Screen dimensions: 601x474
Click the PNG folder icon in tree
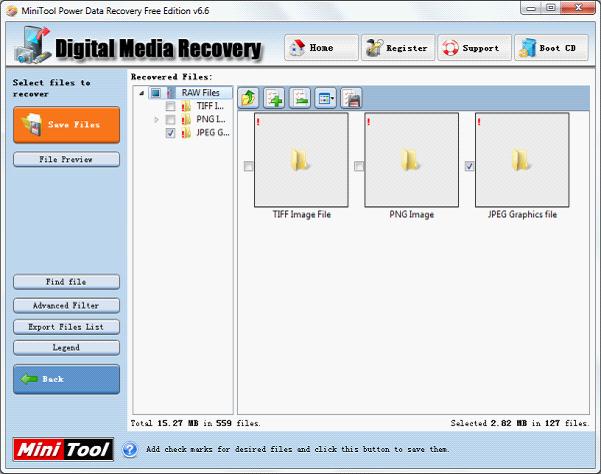click(186, 120)
